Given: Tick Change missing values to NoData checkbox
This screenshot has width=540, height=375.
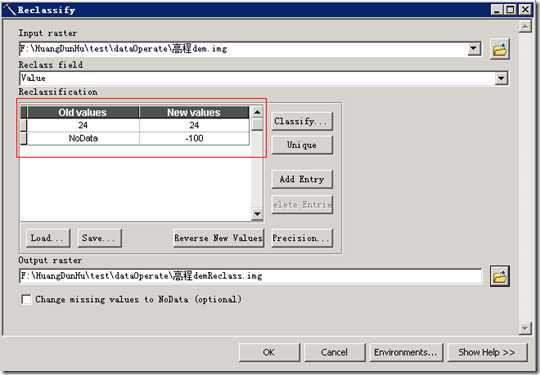Looking at the screenshot, I should (x=26, y=299).
